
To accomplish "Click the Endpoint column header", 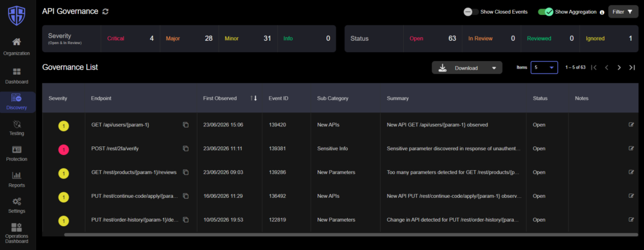I will (x=101, y=99).
